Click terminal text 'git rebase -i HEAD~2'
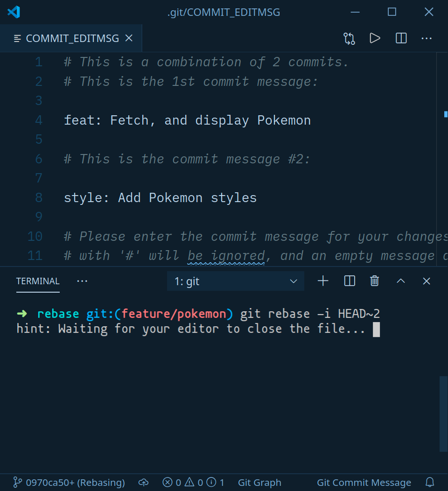Screen dimensions: 448x491 310,314
